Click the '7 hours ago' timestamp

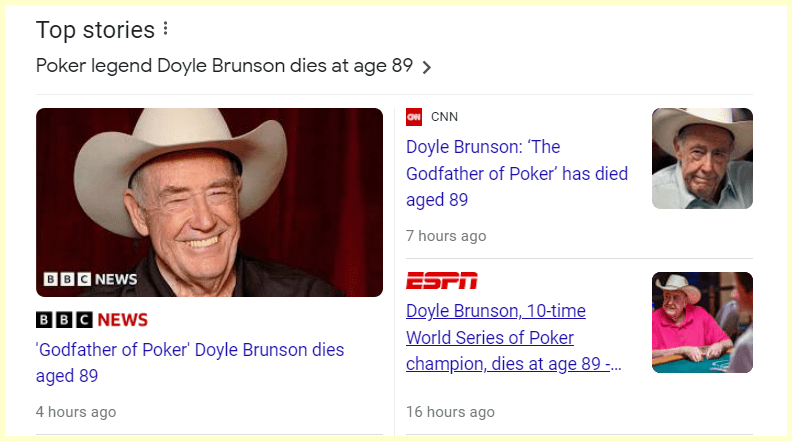click(446, 236)
